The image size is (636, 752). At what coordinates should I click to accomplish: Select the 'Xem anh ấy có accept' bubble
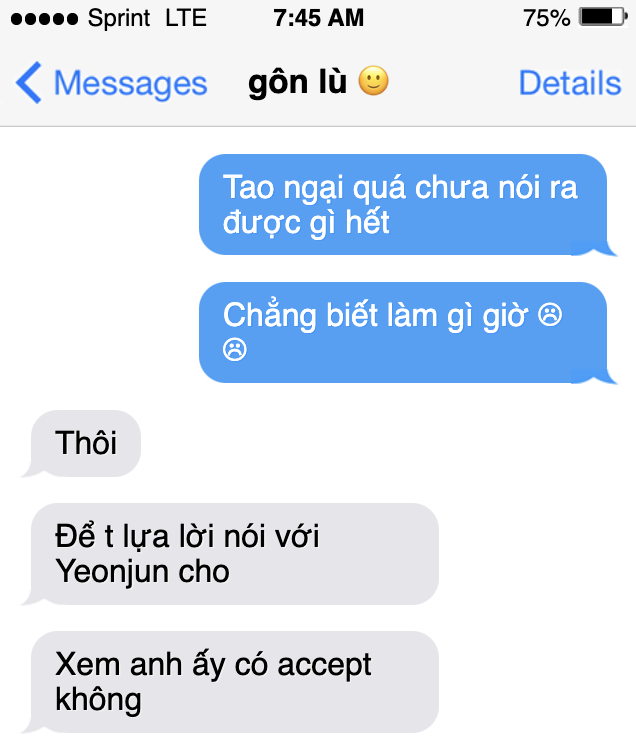pos(230,682)
